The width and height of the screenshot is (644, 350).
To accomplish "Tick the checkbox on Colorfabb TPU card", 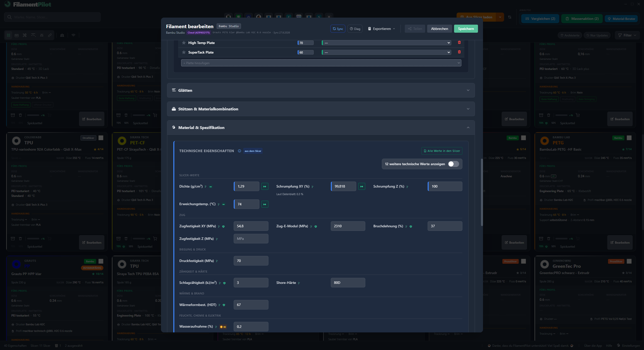I will pos(101,138).
